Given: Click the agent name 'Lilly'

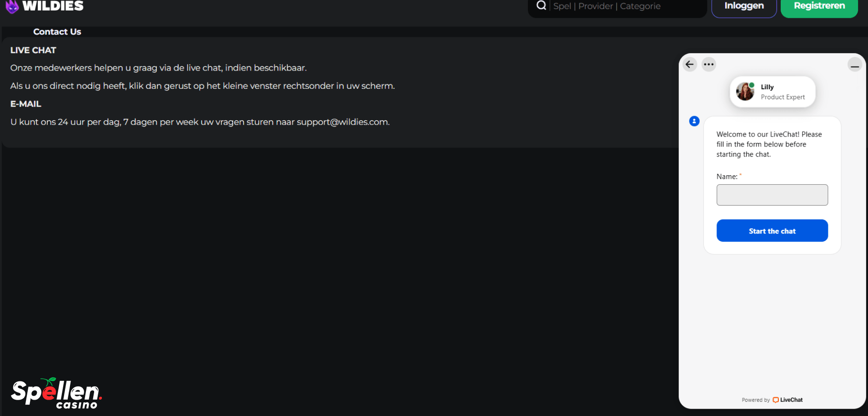Looking at the screenshot, I should coord(767,87).
